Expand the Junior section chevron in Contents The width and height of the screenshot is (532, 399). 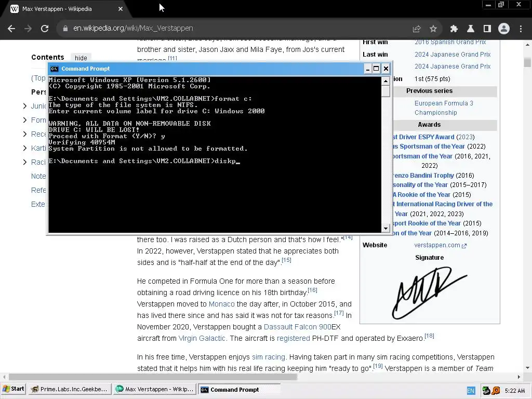tap(25, 106)
